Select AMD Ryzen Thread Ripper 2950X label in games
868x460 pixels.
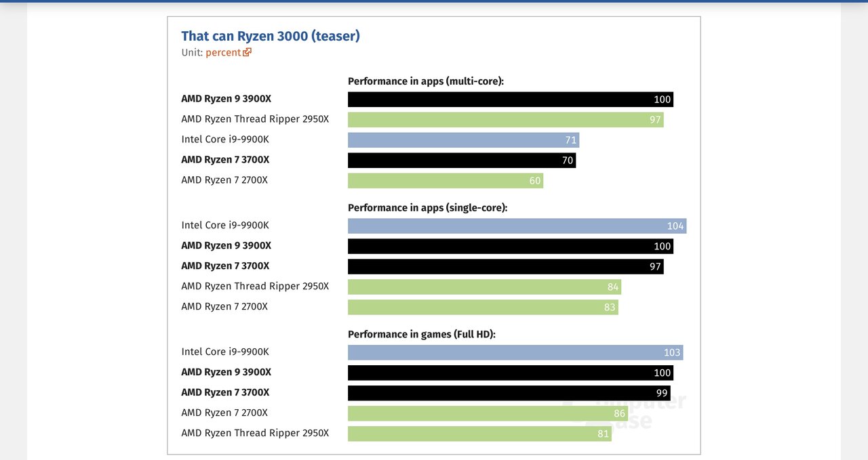255,434
